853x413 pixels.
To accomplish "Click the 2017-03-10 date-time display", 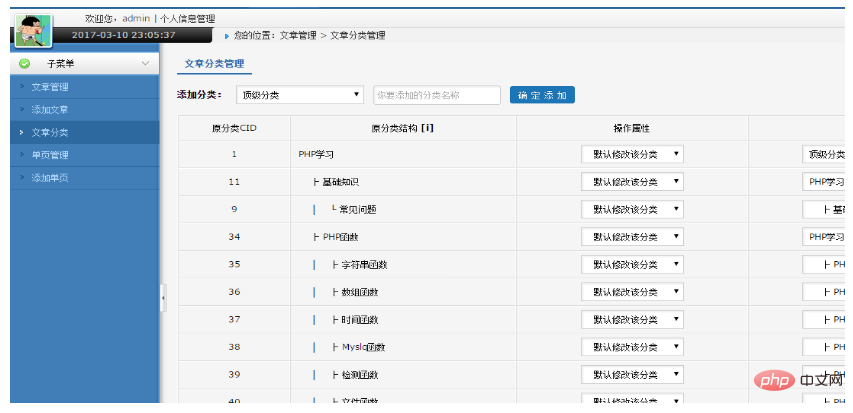I will click(x=123, y=35).
